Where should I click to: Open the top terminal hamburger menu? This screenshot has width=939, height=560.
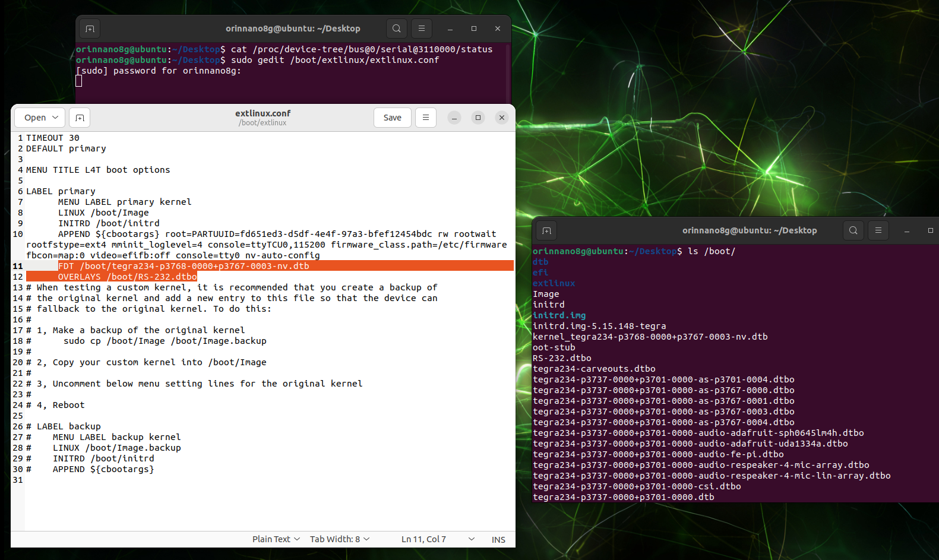(422, 29)
